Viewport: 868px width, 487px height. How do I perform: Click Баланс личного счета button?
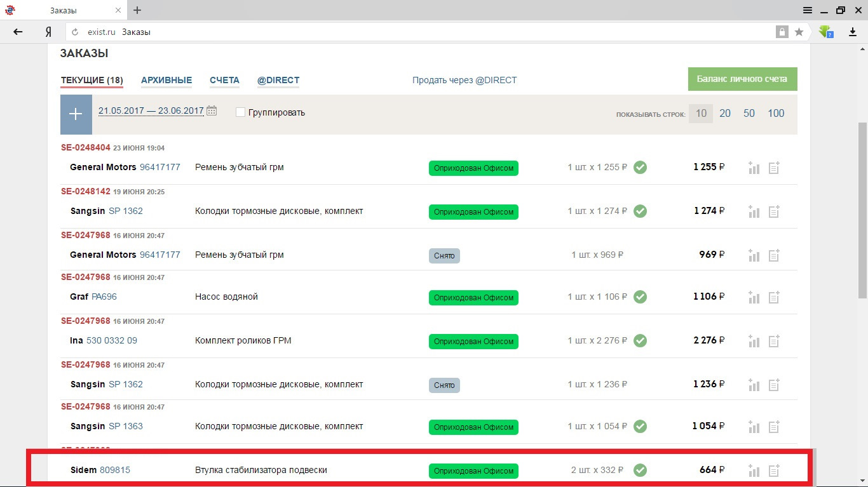tap(742, 79)
